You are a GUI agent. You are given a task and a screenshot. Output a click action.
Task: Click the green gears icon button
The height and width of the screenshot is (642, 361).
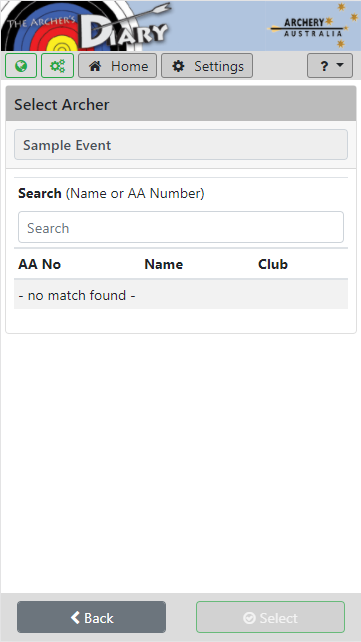pos(57,66)
